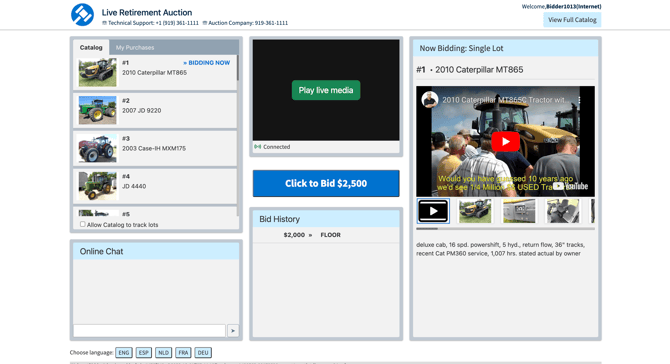This screenshot has width=670, height=364.
Task: Open the YouTube video options menu icon
Action: pyautogui.click(x=579, y=100)
